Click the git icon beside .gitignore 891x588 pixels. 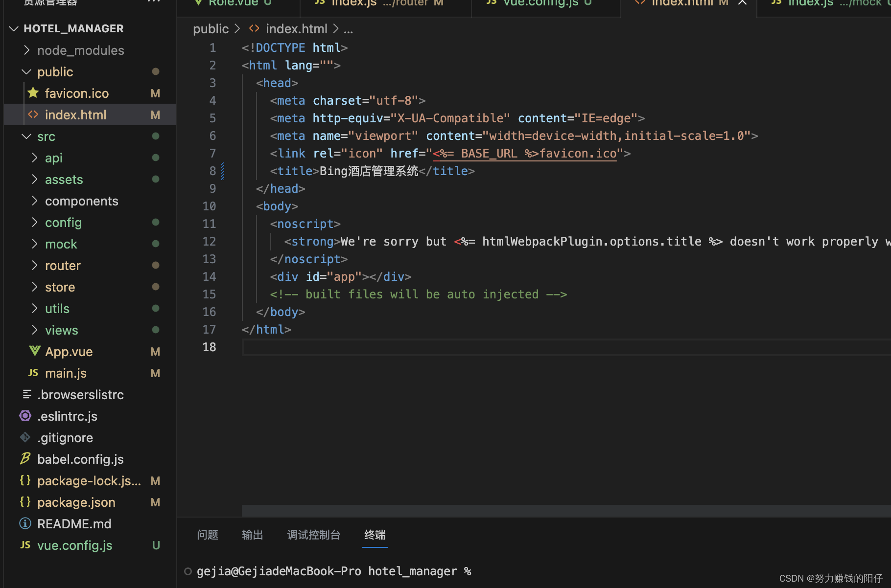(x=25, y=437)
